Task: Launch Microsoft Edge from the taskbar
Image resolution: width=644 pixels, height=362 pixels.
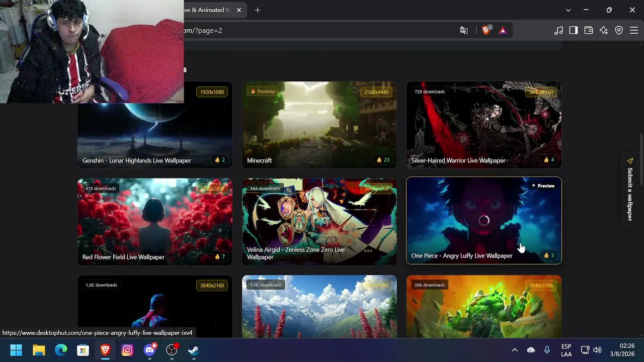Action: coord(61,350)
